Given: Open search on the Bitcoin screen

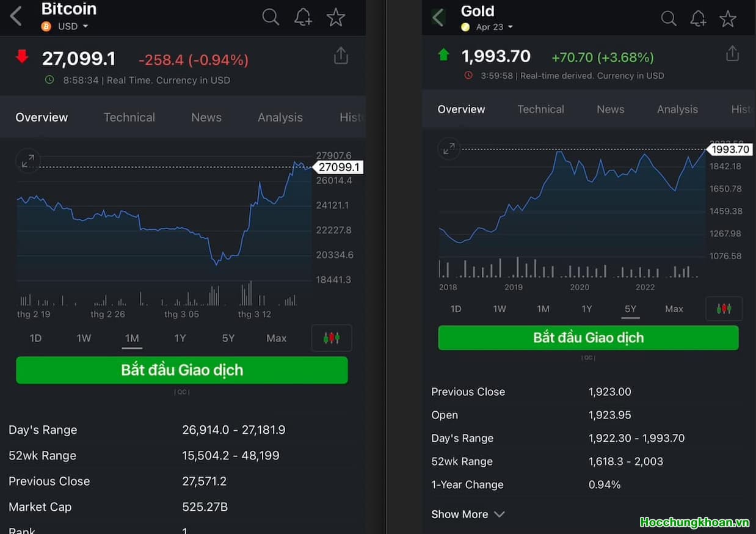Looking at the screenshot, I should coord(271,17).
